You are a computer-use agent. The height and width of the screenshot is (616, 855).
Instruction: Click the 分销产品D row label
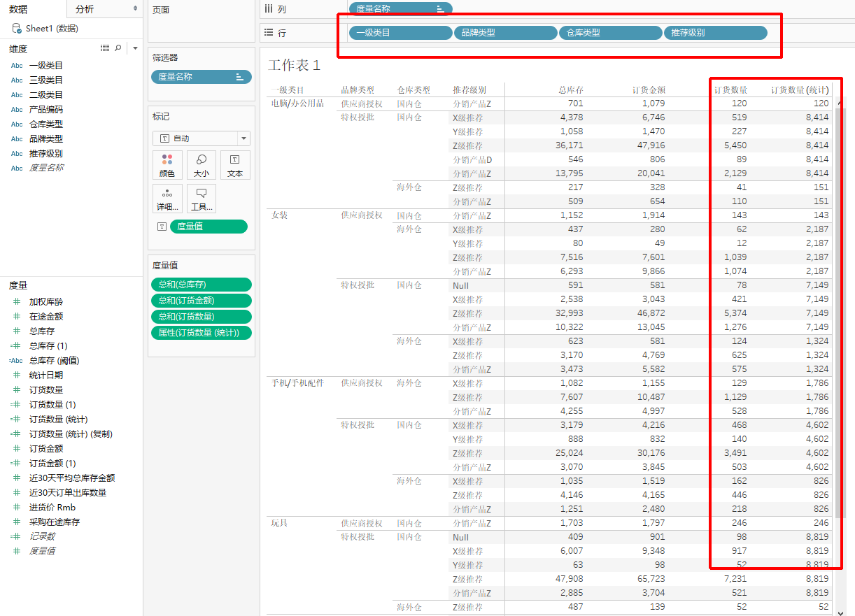(x=472, y=159)
